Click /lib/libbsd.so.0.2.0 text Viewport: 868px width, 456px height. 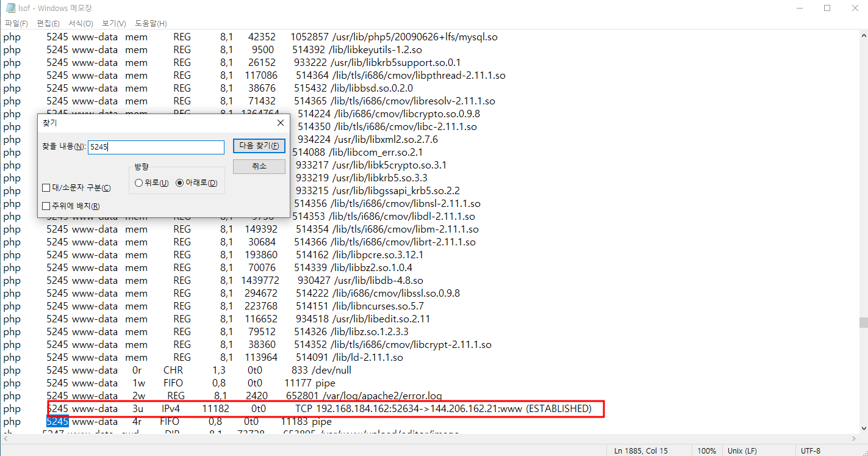(371, 89)
